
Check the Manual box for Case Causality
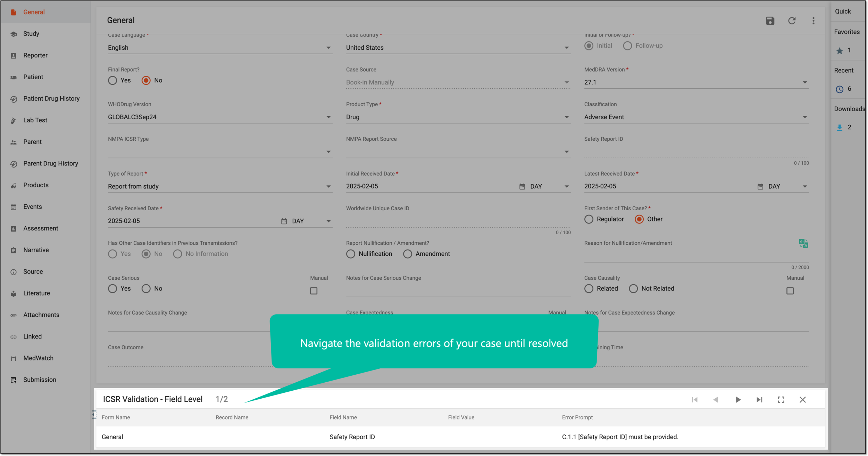click(x=790, y=291)
